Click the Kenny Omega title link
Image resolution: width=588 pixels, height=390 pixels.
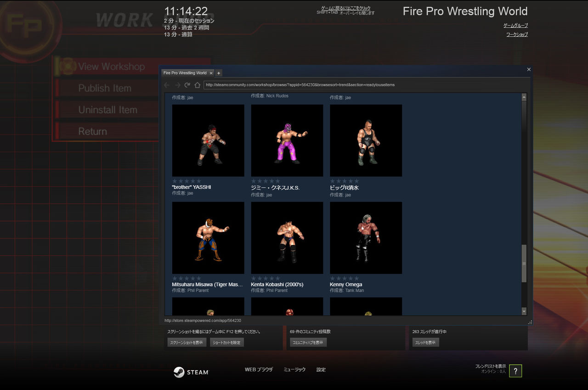point(346,285)
